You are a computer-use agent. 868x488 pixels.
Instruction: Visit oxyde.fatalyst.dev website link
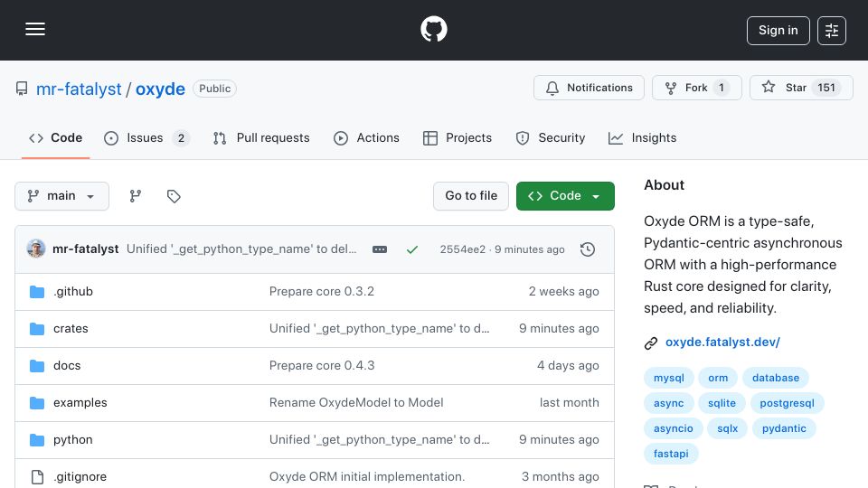coord(722,342)
